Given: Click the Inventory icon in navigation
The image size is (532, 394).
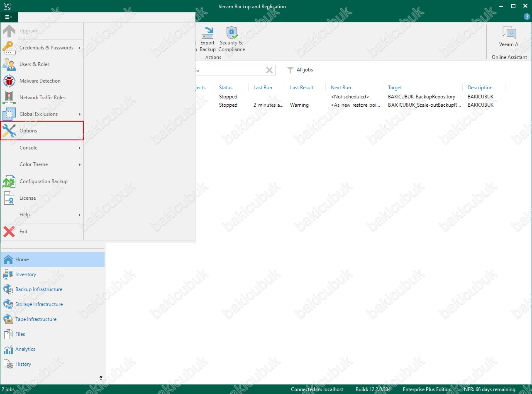Looking at the screenshot, I should pyautogui.click(x=8, y=274).
